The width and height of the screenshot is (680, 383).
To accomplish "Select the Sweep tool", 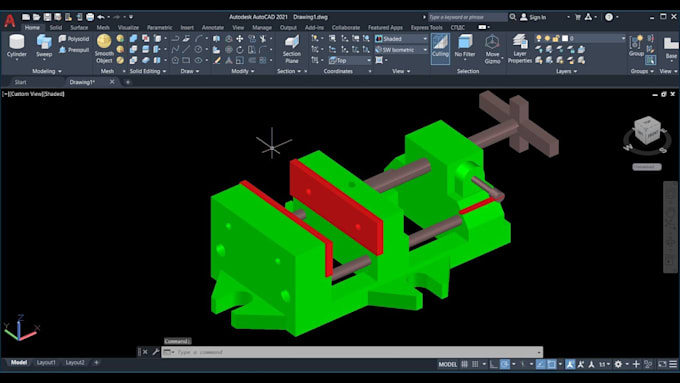I will click(x=44, y=46).
